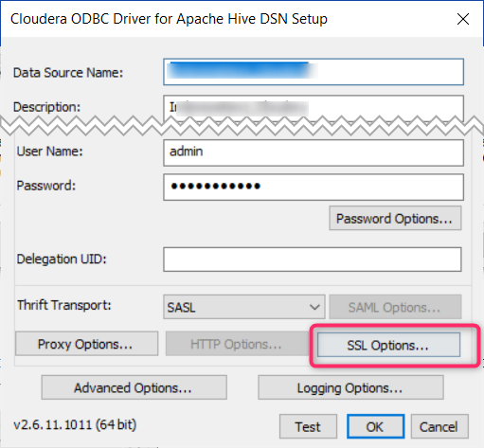Close the DSN Setup dialog

click(463, 19)
